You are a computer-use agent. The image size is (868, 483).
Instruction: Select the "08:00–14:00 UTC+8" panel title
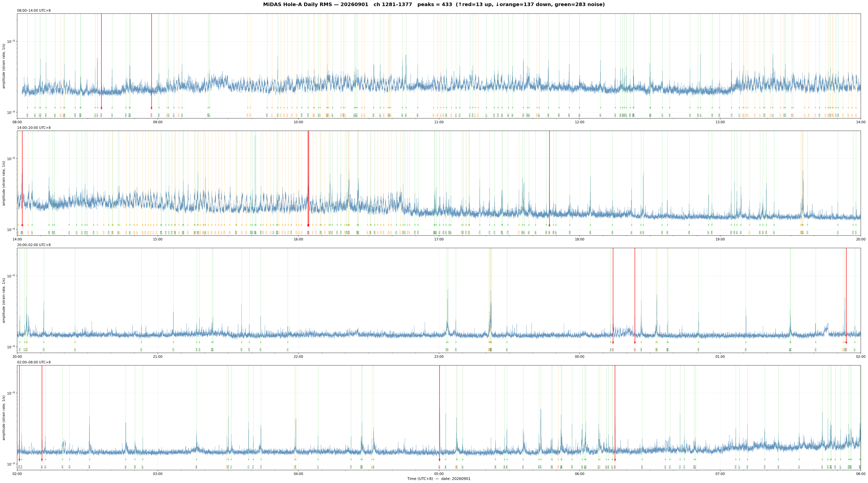tap(34, 11)
